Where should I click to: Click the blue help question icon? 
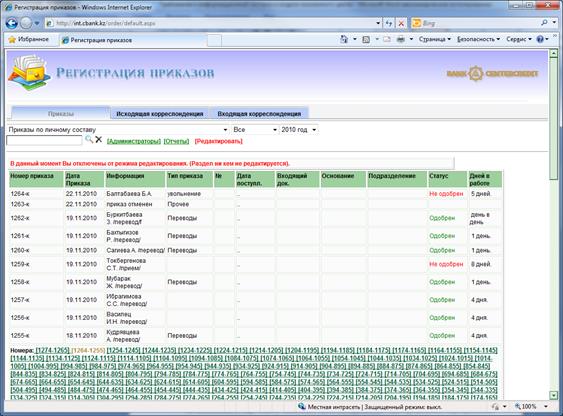(x=540, y=39)
